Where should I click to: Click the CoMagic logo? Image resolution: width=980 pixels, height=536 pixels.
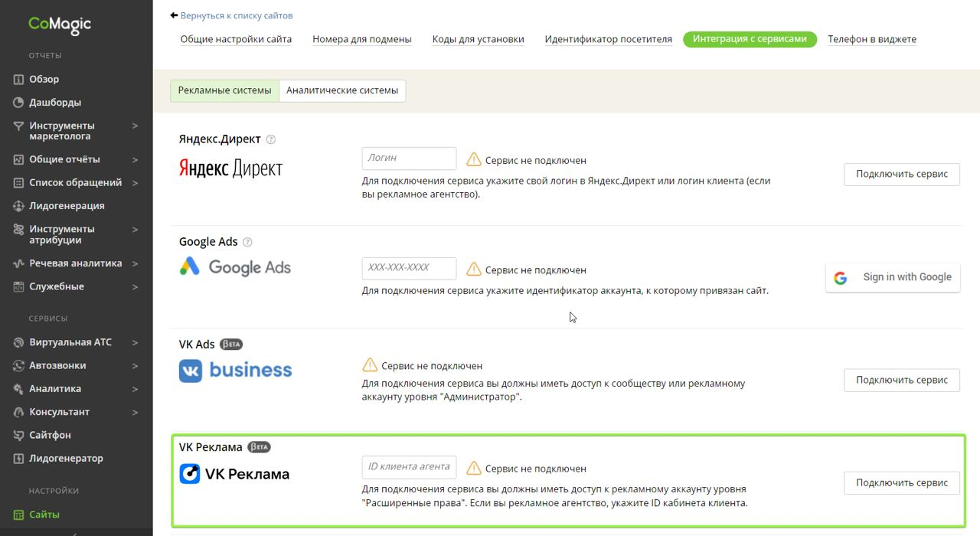coord(60,25)
